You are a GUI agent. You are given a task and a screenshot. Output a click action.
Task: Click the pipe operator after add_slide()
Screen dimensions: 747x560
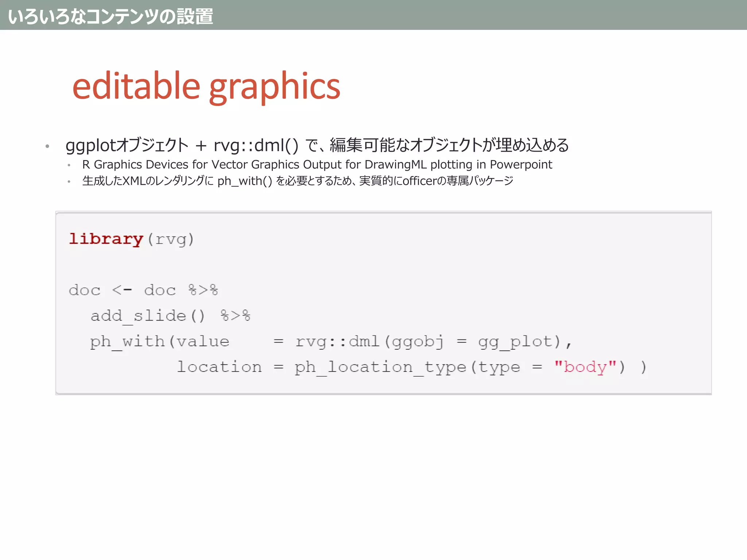click(236, 316)
